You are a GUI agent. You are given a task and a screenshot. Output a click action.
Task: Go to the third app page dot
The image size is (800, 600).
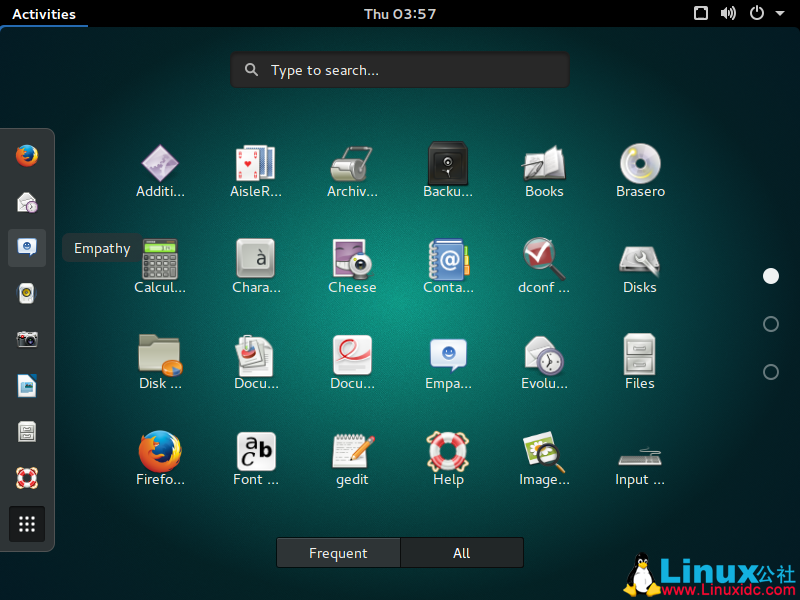point(771,372)
